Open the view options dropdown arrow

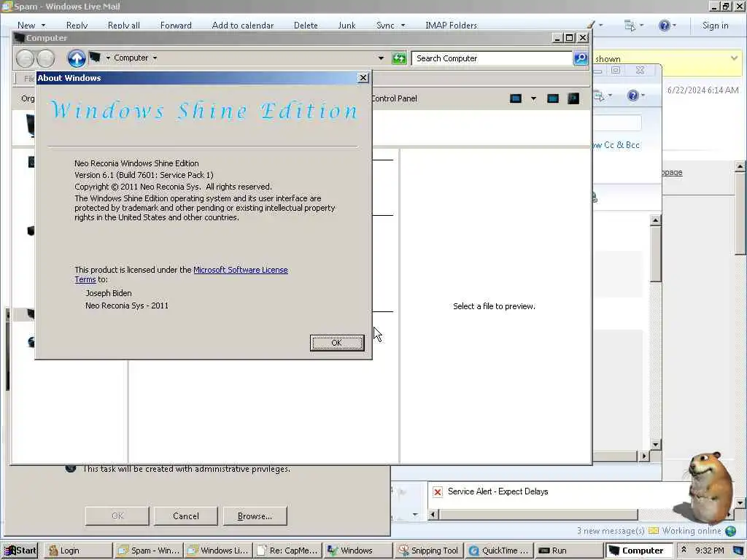(533, 98)
